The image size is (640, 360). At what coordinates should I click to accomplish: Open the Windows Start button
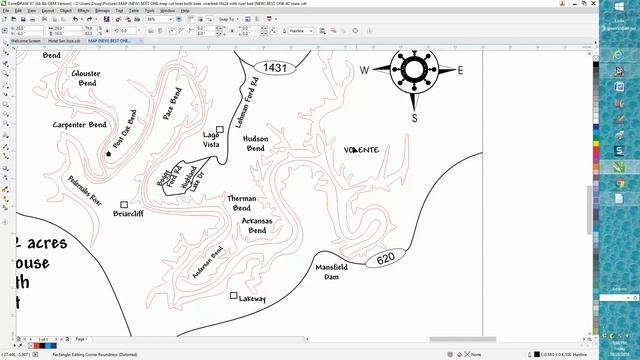(619, 7)
